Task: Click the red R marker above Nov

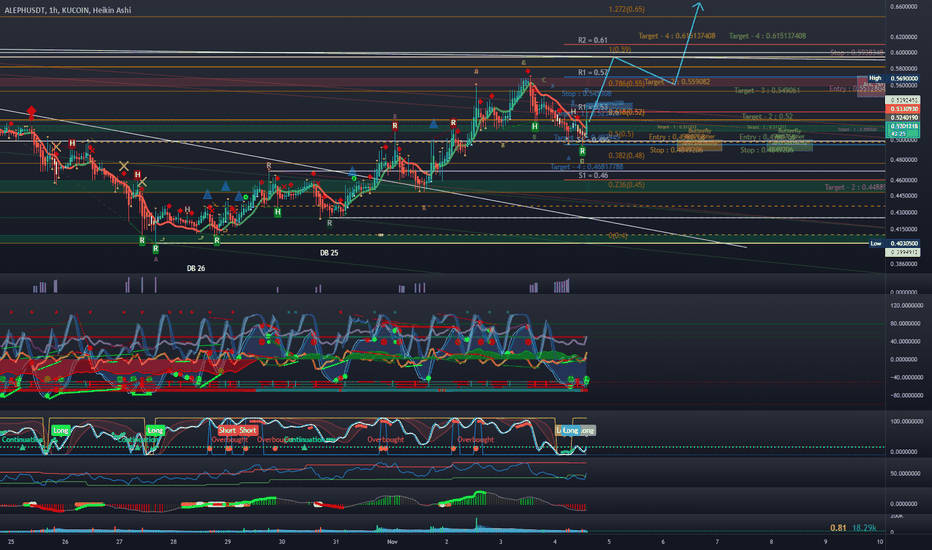Action: [395, 126]
